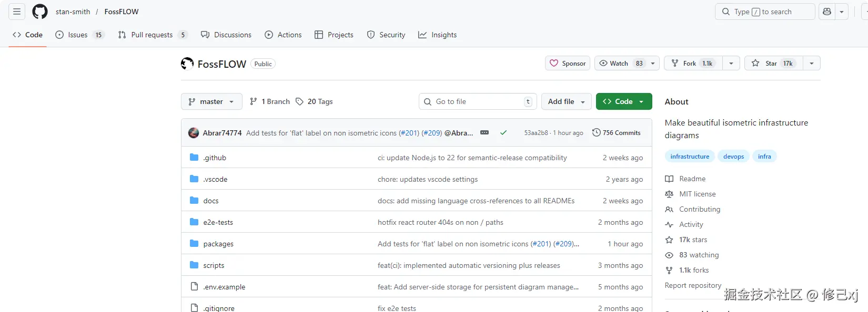868x312 pixels.
Task: Star the FossFLOW repository
Action: tap(771, 64)
